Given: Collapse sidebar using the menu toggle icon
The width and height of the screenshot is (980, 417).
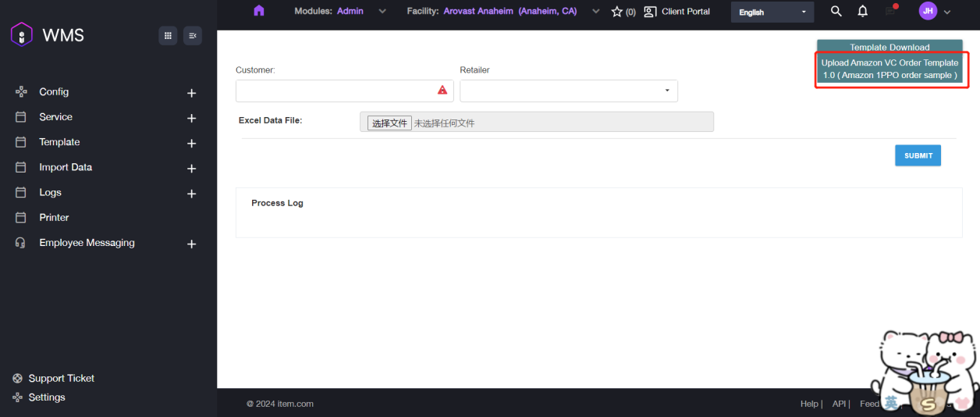Looking at the screenshot, I should tap(193, 35).
